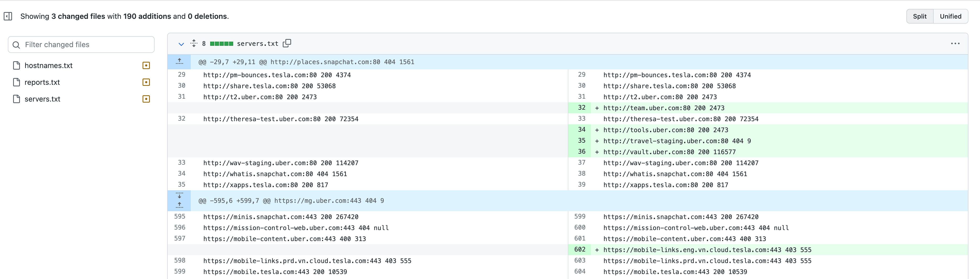Click left line number 29
This screenshot has width=980, height=279.
pyautogui.click(x=182, y=75)
